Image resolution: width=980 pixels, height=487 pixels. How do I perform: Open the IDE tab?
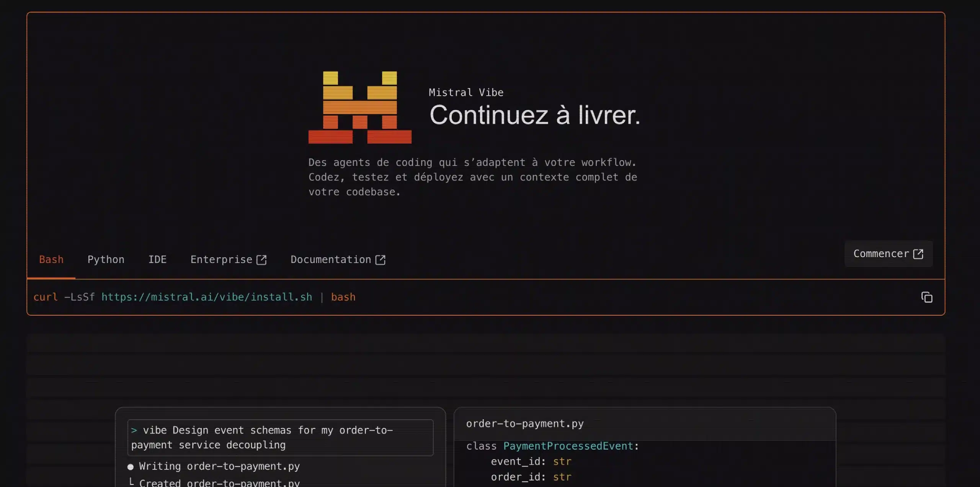pos(157,259)
